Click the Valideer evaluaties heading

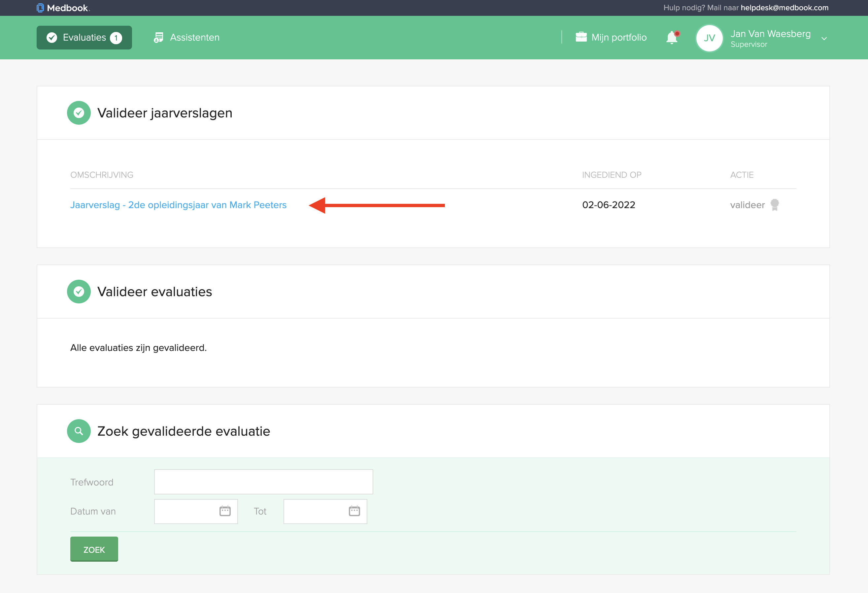point(155,292)
